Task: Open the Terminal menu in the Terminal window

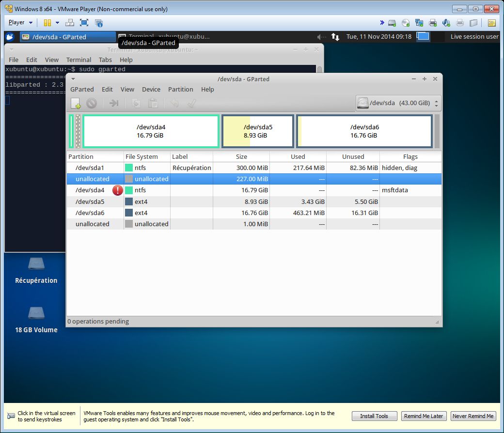Action: point(79,60)
